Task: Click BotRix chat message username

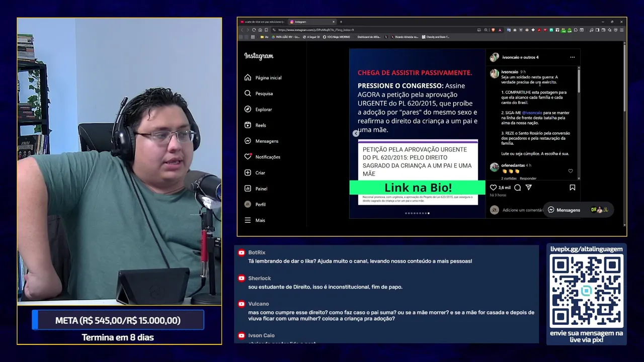Action: coord(257,252)
